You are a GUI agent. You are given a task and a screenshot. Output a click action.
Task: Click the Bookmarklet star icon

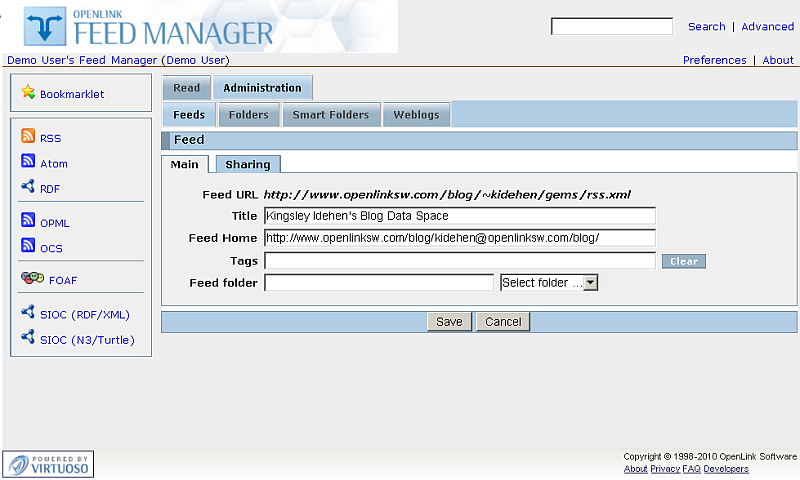click(x=28, y=94)
